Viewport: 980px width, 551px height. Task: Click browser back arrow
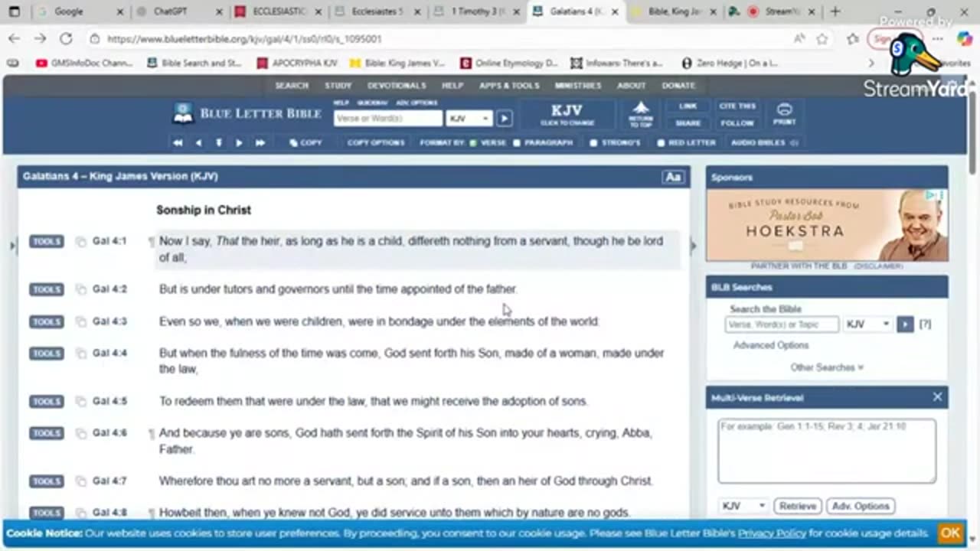point(15,38)
